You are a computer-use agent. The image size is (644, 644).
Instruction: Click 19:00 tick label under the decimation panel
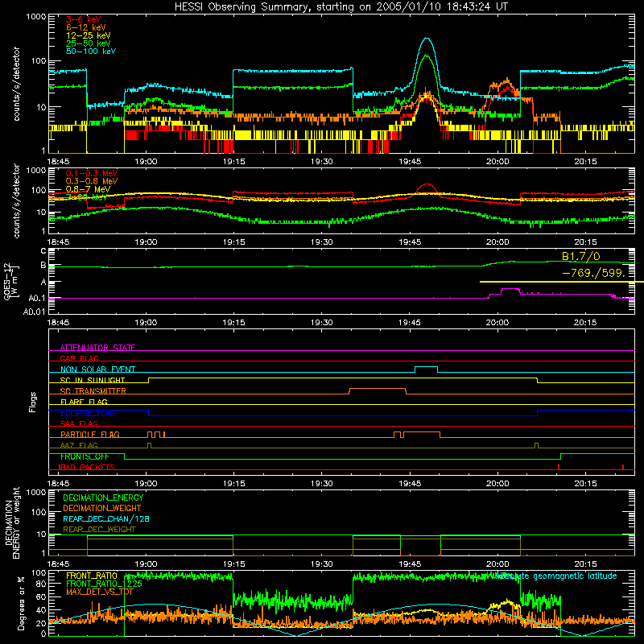click(146, 564)
